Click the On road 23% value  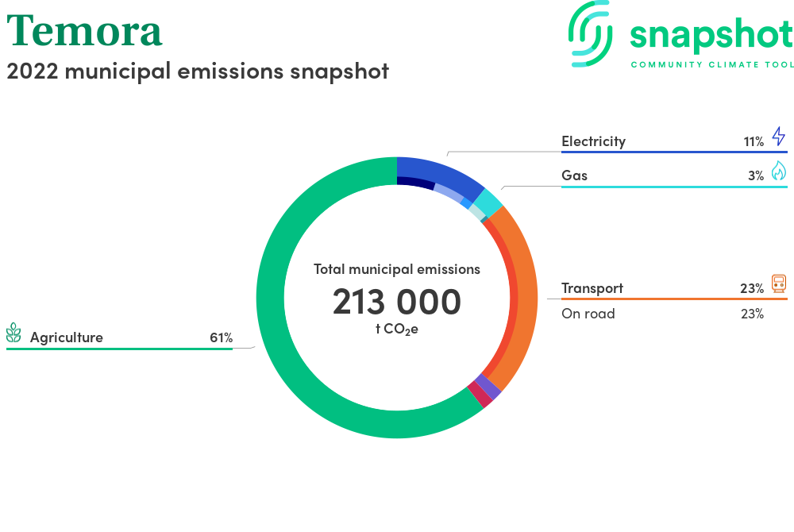point(753,314)
